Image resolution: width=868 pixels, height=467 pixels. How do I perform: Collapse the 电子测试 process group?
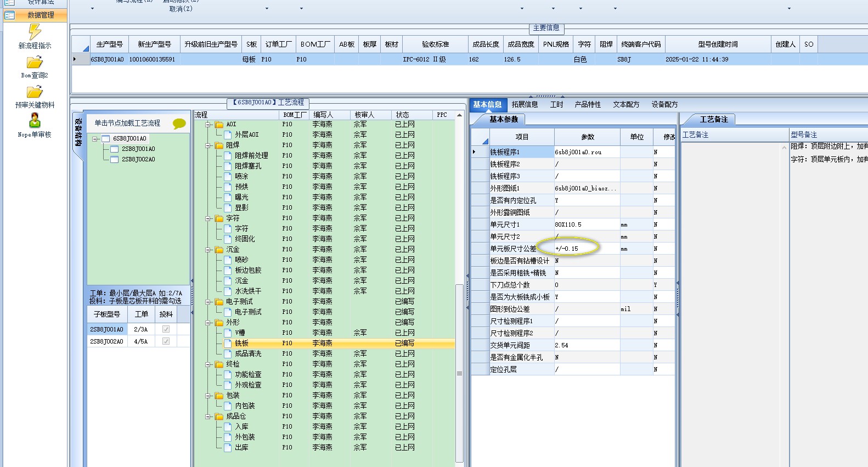pyautogui.click(x=208, y=302)
